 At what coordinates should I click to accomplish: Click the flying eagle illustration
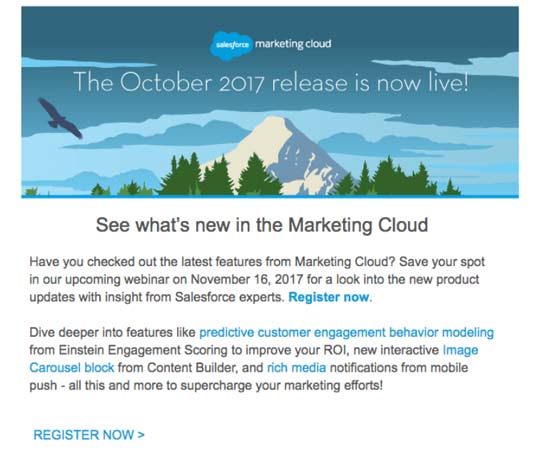[60, 118]
